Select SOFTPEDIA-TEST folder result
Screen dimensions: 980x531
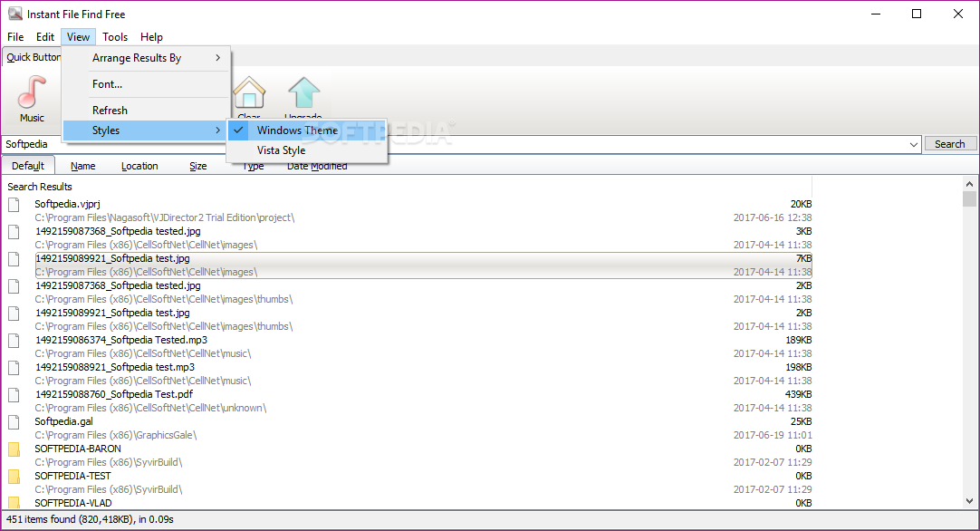[x=423, y=483]
